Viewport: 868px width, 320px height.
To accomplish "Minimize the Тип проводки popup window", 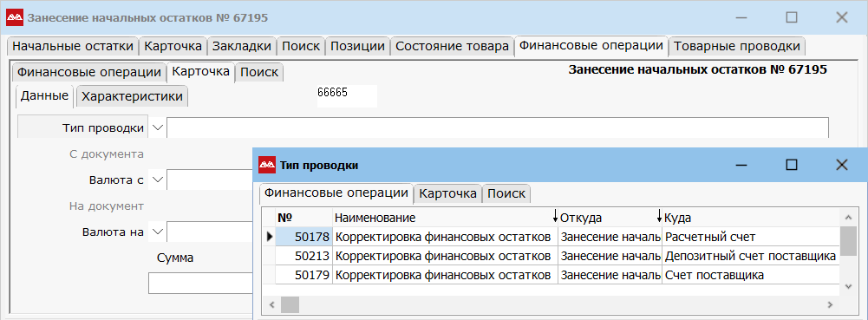I will 742,165.
